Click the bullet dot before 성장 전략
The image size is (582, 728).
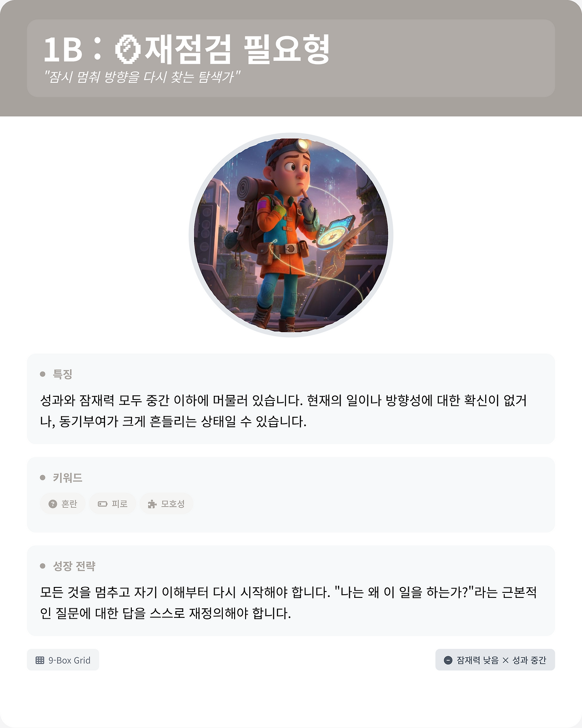point(43,566)
